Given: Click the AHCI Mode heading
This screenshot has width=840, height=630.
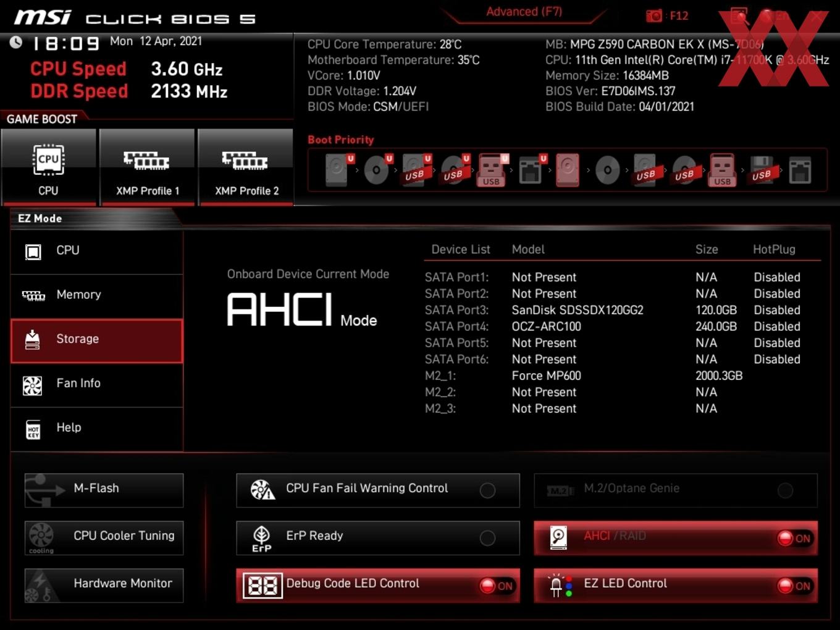Looking at the screenshot, I should (302, 309).
